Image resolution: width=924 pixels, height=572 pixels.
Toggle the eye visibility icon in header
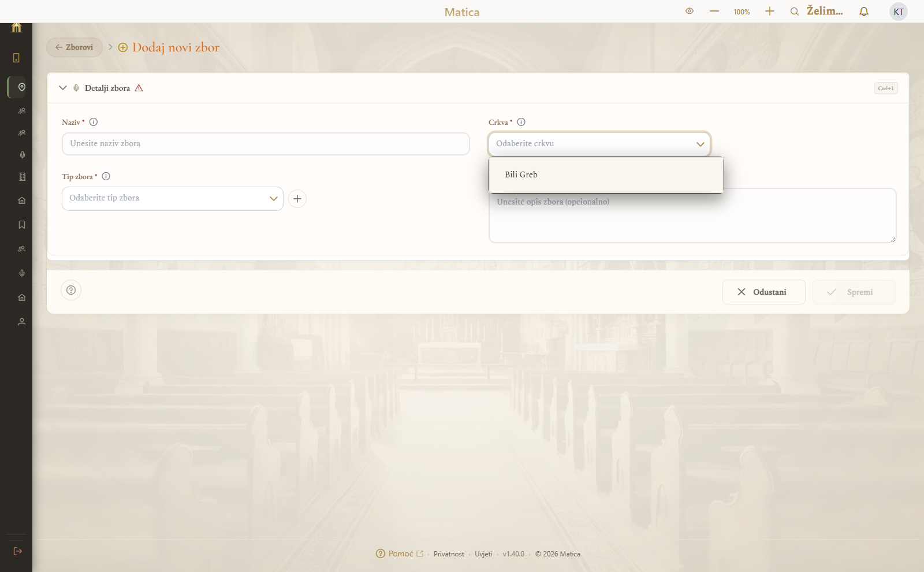pos(690,11)
